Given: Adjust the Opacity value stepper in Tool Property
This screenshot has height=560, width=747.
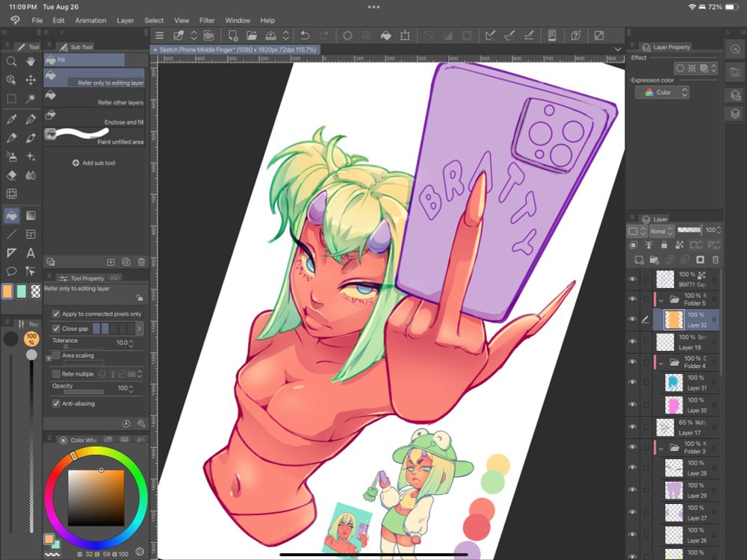Looking at the screenshot, I should (131, 388).
